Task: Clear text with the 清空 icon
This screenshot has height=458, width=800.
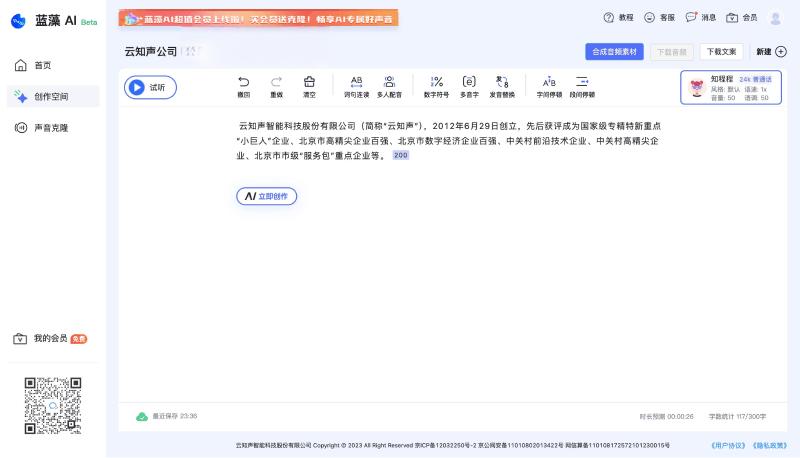Action: 309,82
